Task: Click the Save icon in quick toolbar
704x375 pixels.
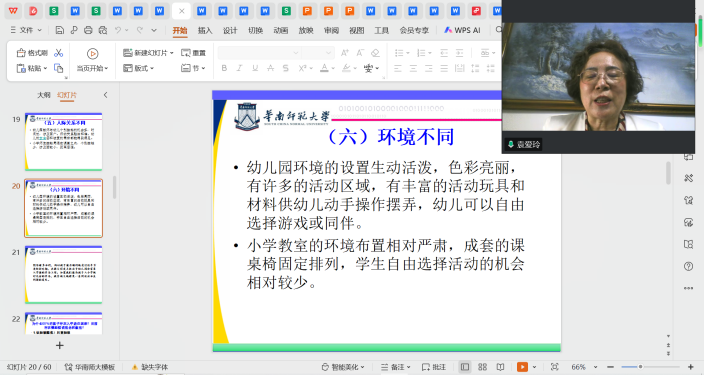Action: 59,30
